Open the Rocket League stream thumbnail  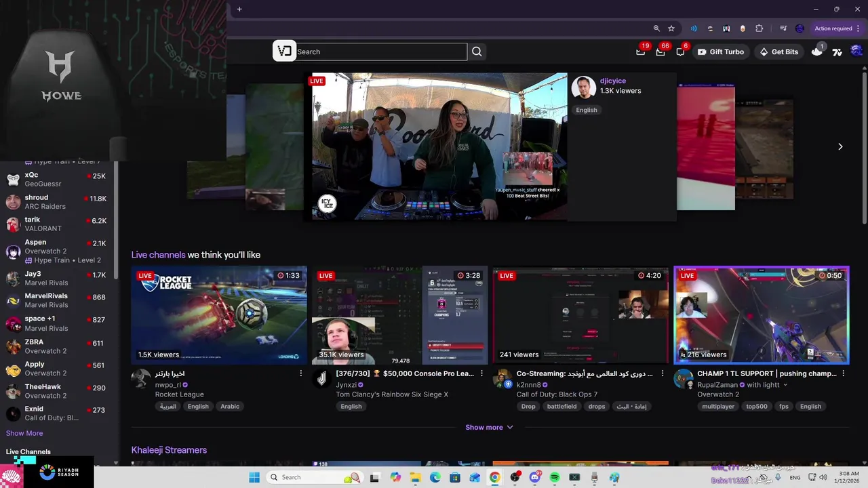coord(219,315)
